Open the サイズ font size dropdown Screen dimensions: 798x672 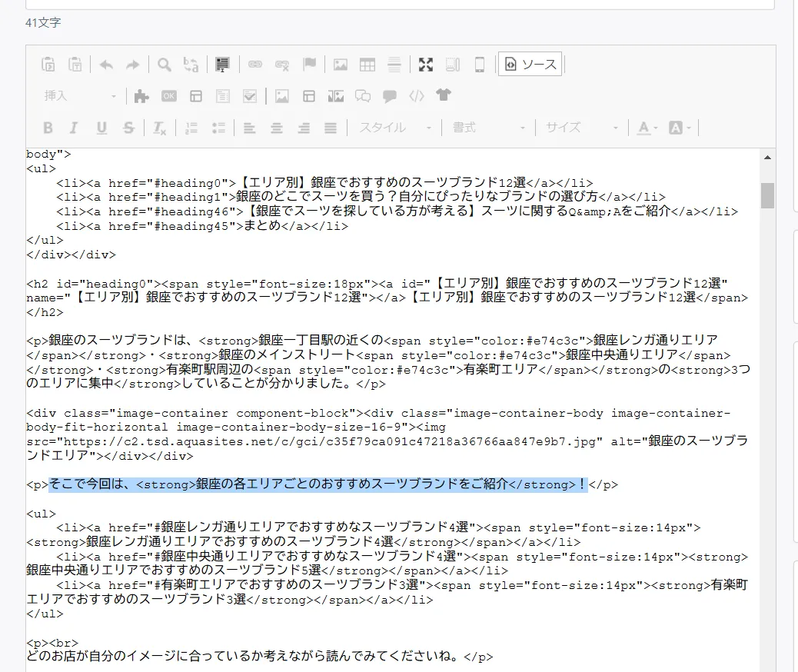coord(569,127)
